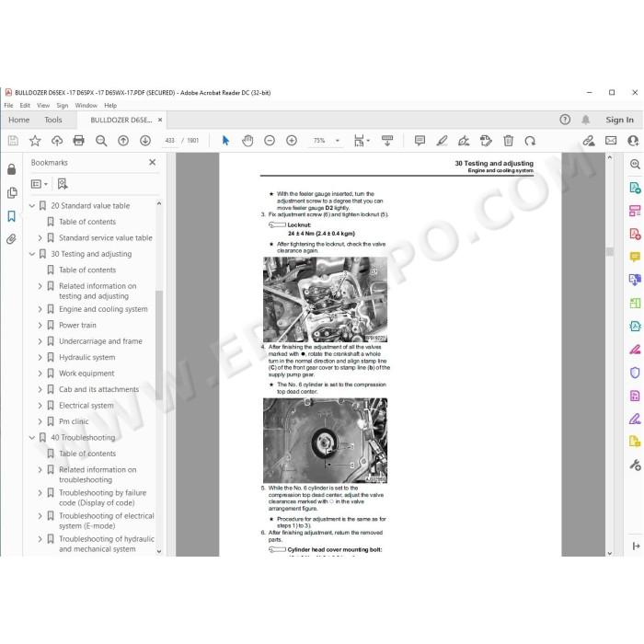Viewport: 644px width, 644px height.
Task: Open fit page view options icon
Action: 362,141
